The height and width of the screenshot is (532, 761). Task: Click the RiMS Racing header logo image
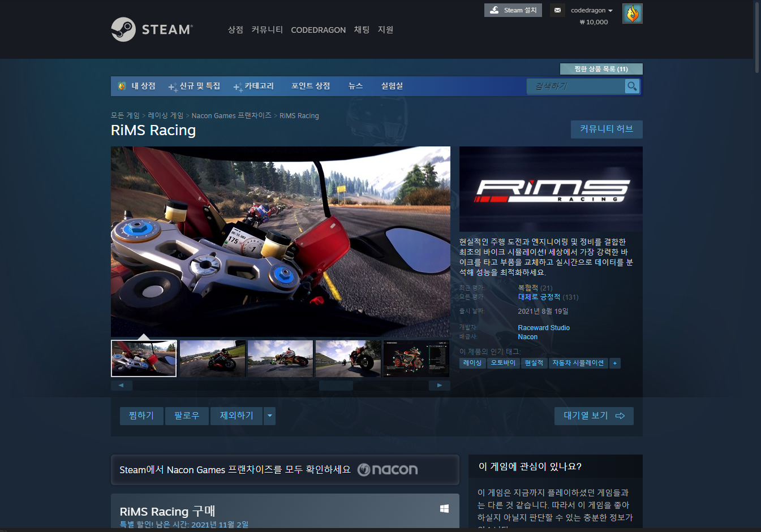(551, 189)
